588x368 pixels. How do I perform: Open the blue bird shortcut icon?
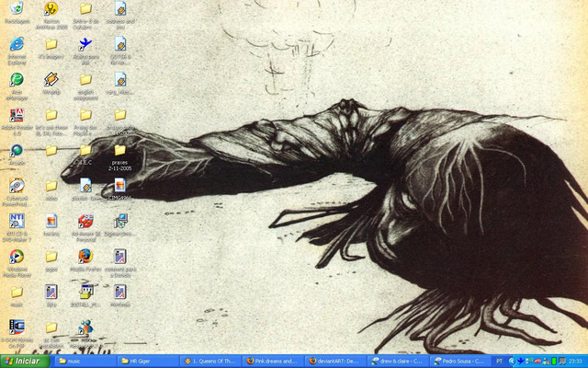click(85, 44)
